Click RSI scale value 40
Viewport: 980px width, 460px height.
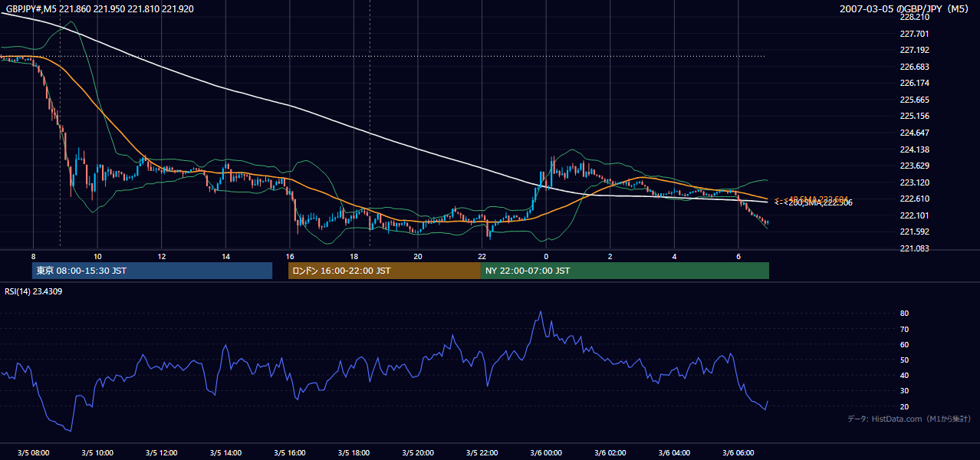pos(905,375)
